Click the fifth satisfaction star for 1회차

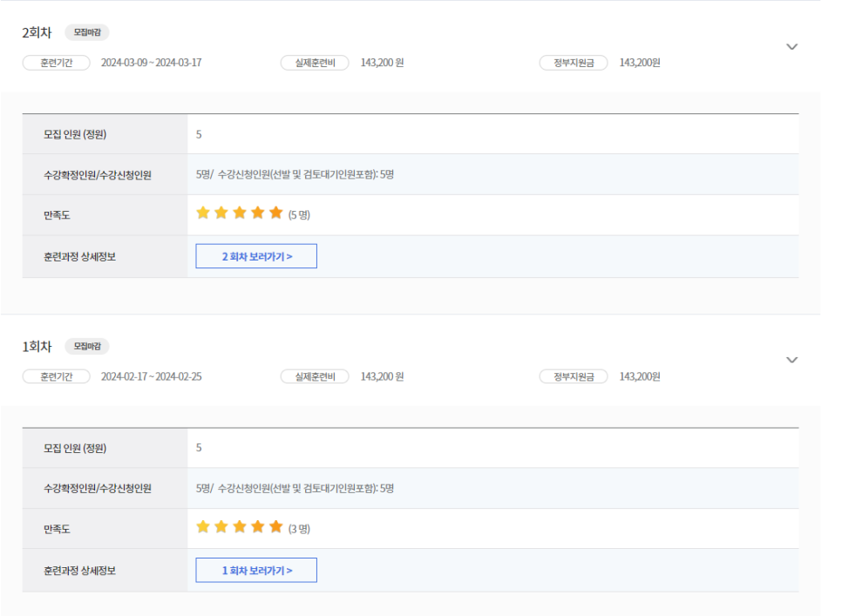coord(276,526)
